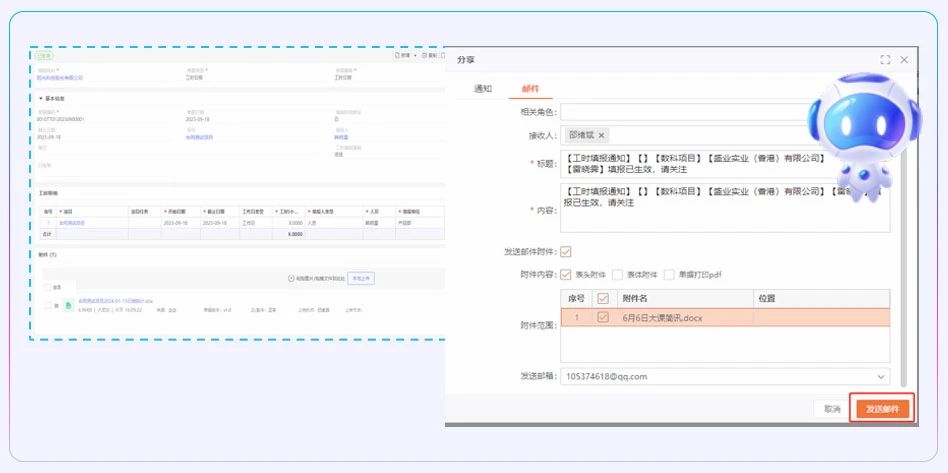Enable the 表体附件 checkbox
This screenshot has width=948, height=473.
click(618, 274)
